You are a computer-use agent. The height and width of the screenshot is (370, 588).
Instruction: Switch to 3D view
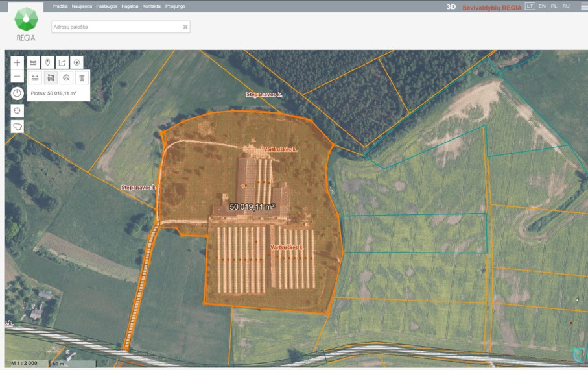[451, 6]
